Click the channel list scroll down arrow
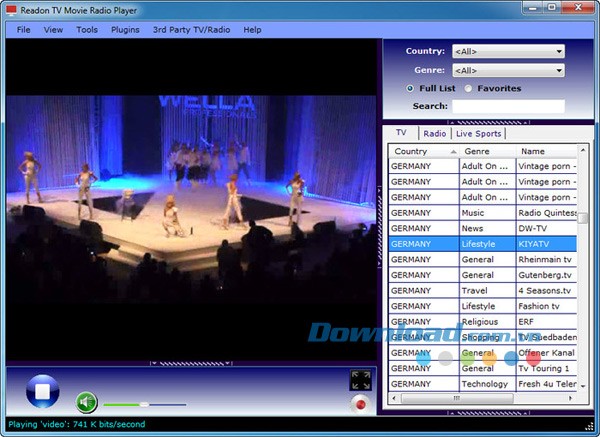600x437 pixels. (x=583, y=386)
